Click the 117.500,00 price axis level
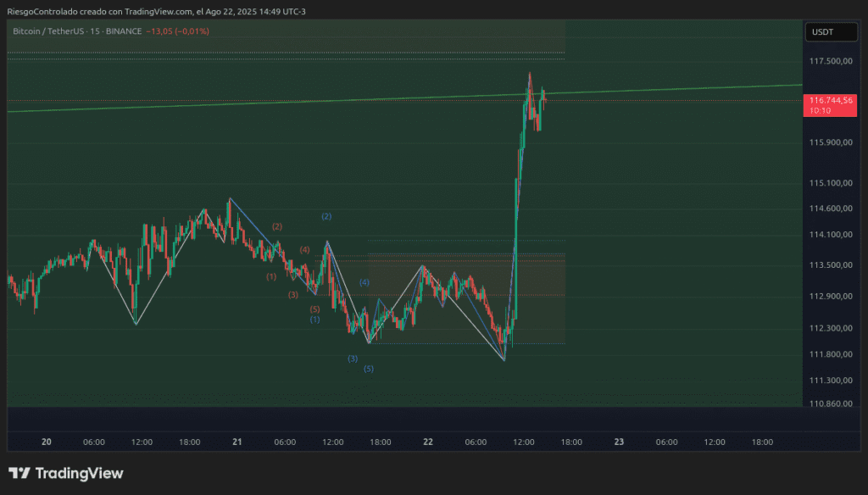Screen dimensions: 868x495 (x=830, y=62)
